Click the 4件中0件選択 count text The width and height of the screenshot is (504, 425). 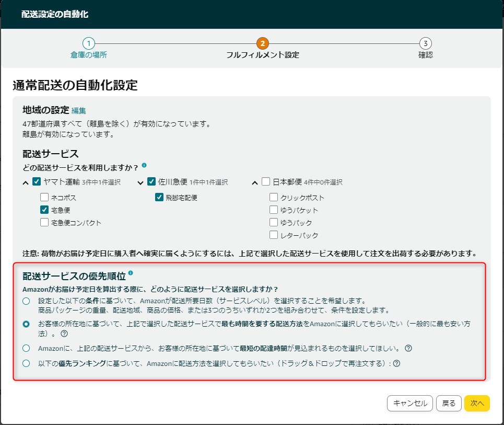[323, 182]
